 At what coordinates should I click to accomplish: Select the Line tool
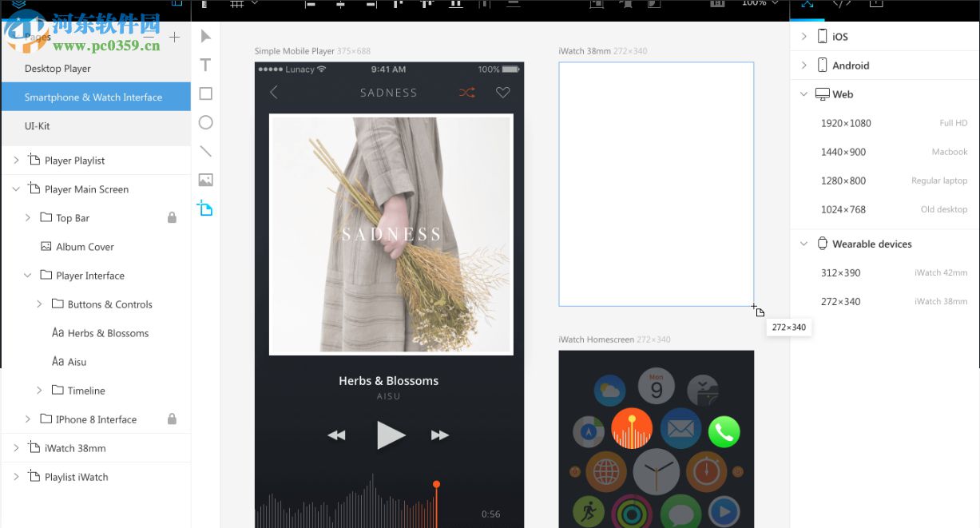coord(205,151)
